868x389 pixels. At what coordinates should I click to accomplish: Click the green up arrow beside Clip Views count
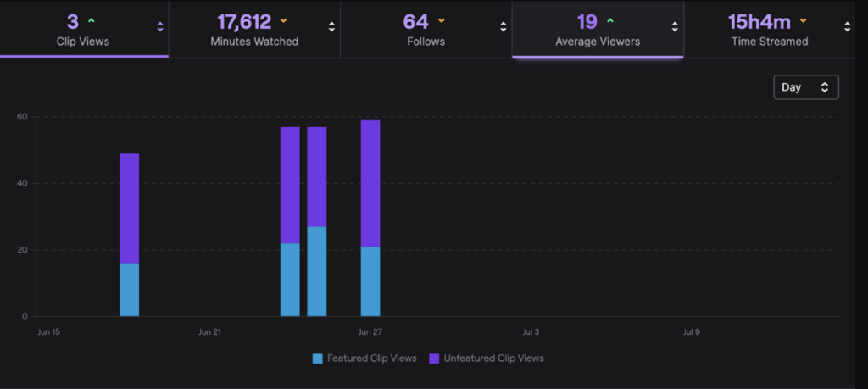tap(92, 20)
